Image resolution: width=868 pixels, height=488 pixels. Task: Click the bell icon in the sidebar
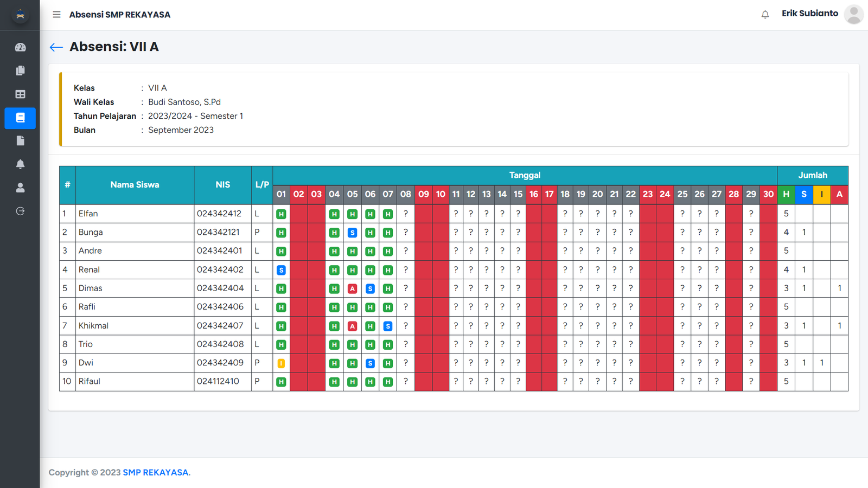click(20, 164)
